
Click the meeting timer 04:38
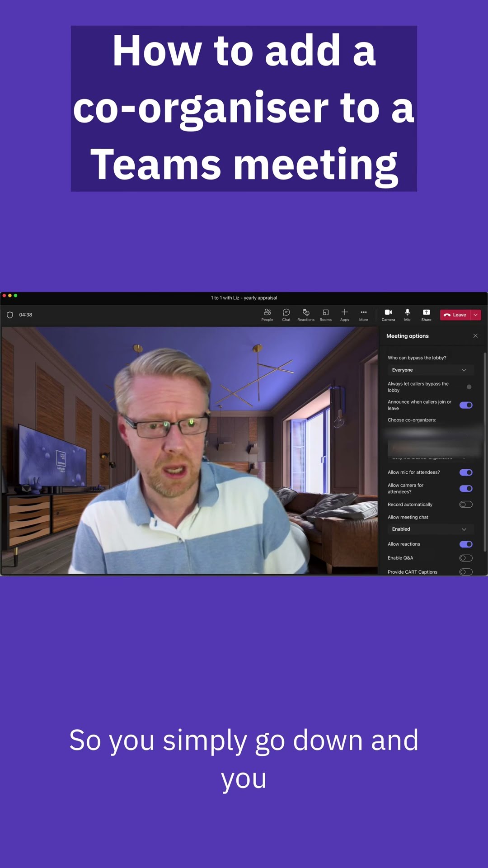click(x=26, y=315)
